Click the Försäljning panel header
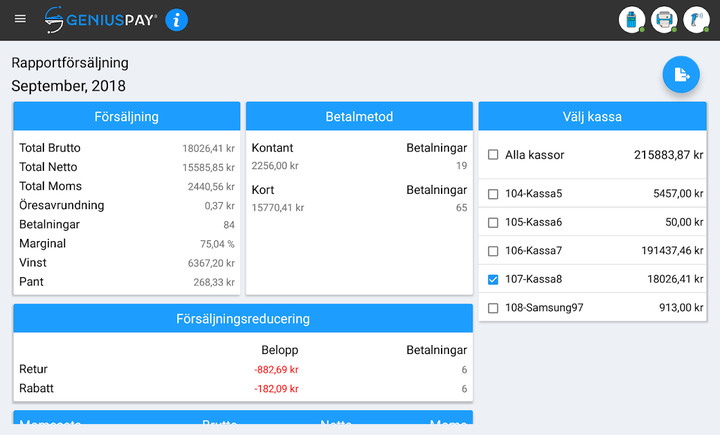The height and width of the screenshot is (435, 720). tap(127, 116)
